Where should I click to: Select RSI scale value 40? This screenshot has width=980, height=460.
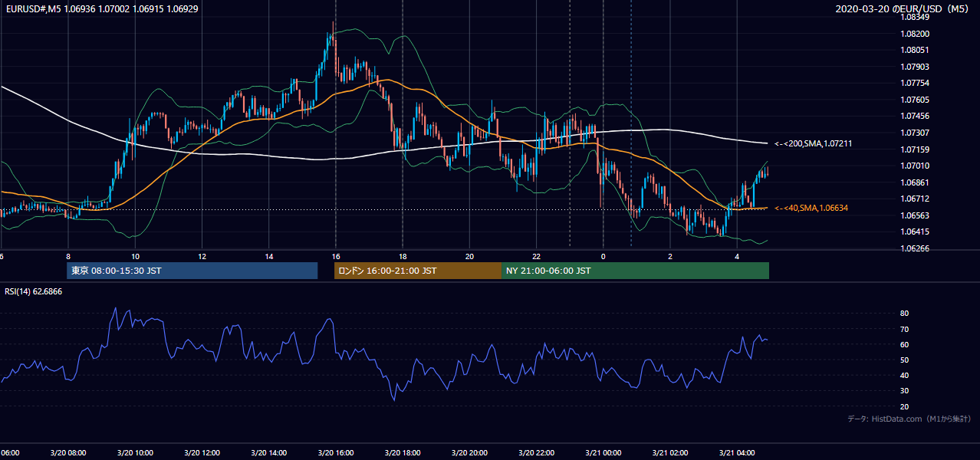pos(904,375)
